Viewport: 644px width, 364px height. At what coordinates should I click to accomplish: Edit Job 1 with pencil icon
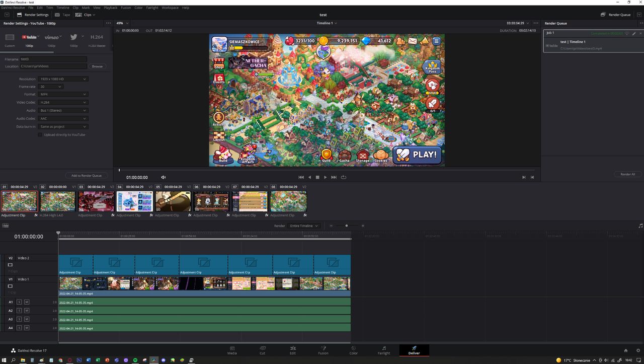point(634,33)
